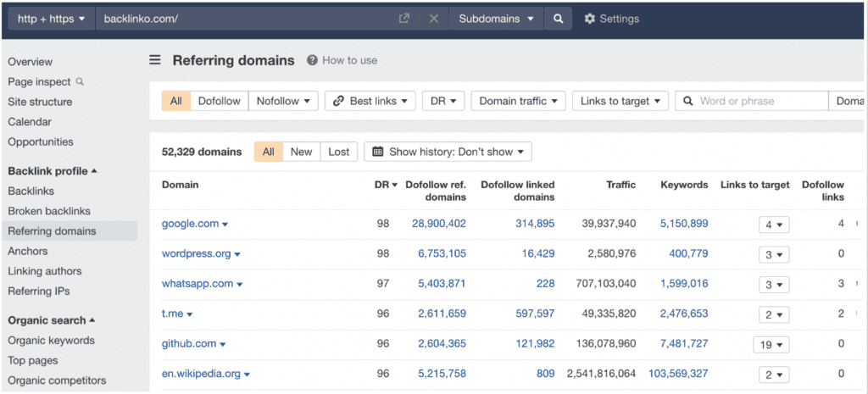Sort by DR column header
The image size is (868, 394).
(386, 185)
